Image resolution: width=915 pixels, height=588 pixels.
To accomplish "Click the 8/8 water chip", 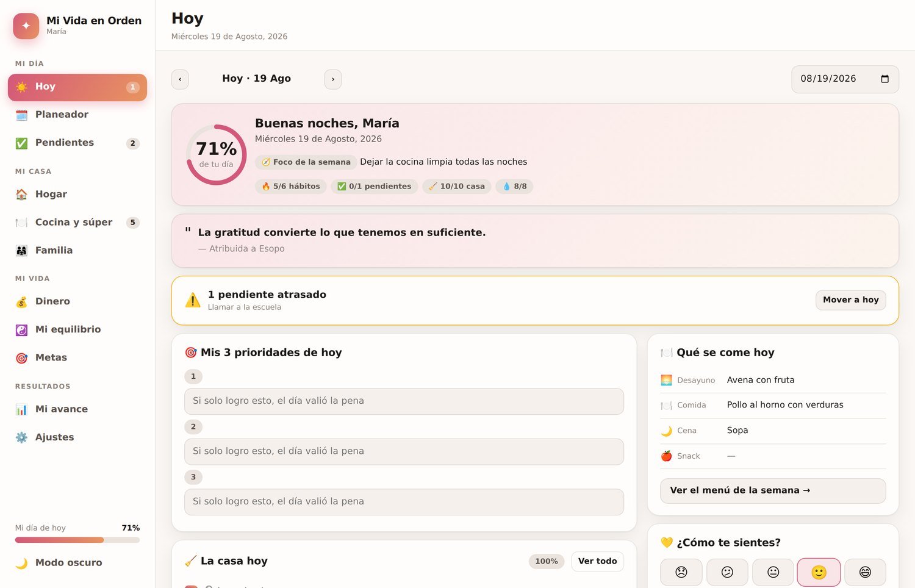I will (x=514, y=187).
